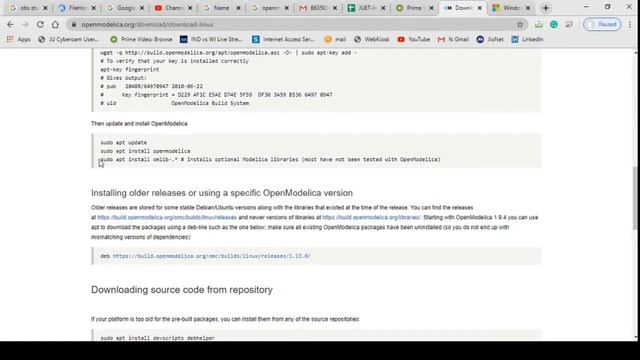Open the WebKiosk bookmark
The width and height of the screenshot is (640, 360).
point(371,39)
